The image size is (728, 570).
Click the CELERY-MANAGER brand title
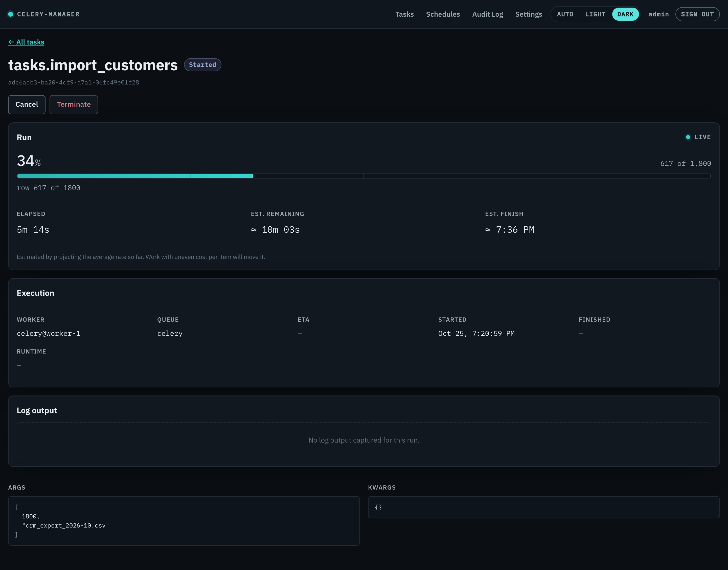[x=48, y=14]
